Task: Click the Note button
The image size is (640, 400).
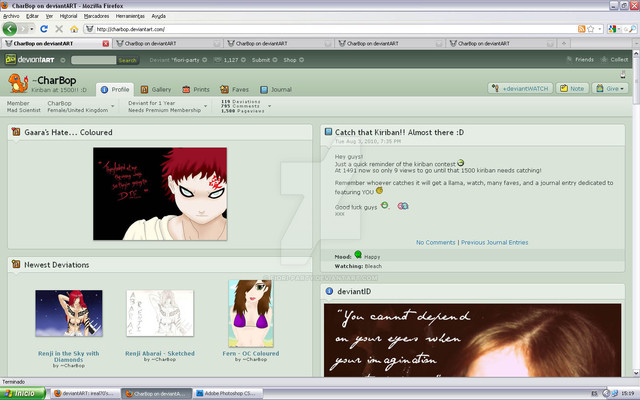Action: (x=572, y=89)
